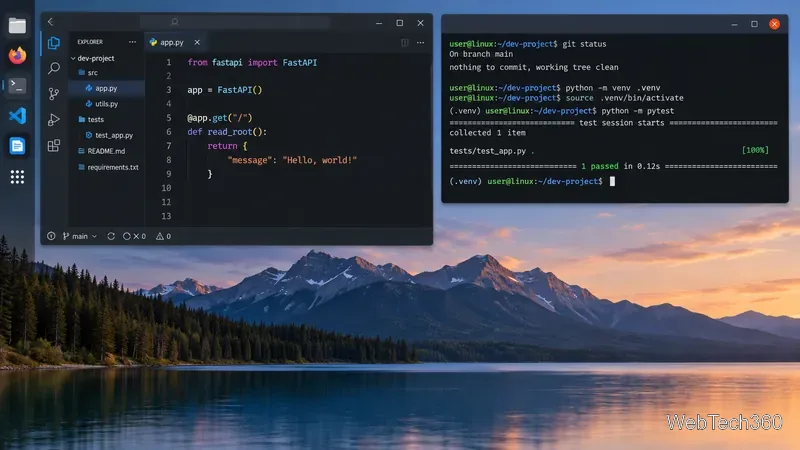Click the back arrow in editor title bar
Image resolution: width=800 pixels, height=450 pixels.
51,21
